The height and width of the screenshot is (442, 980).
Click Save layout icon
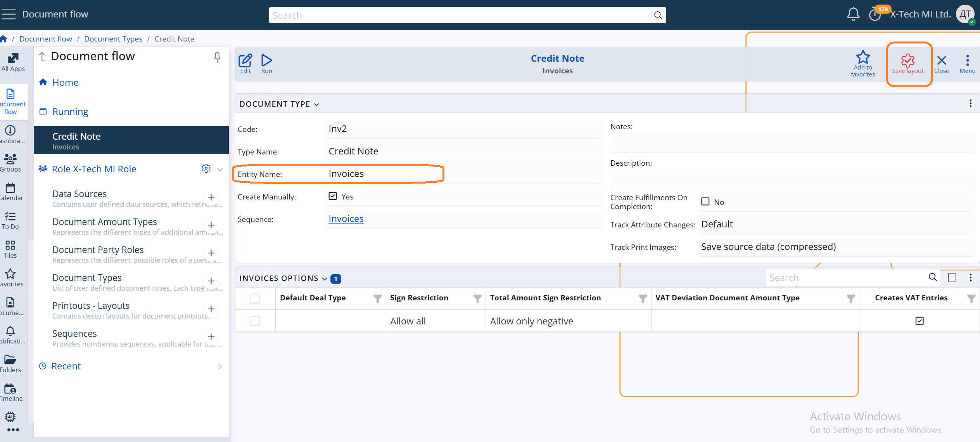pos(907,64)
